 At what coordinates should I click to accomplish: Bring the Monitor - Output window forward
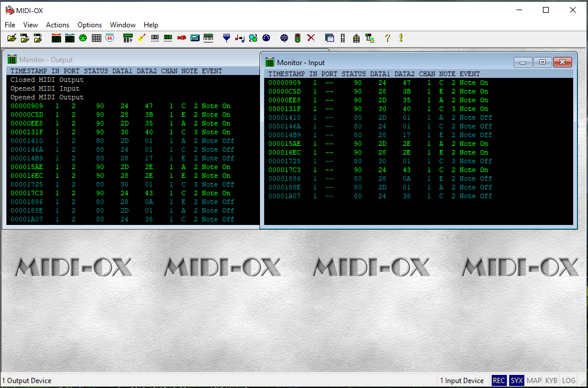pyautogui.click(x=116, y=60)
